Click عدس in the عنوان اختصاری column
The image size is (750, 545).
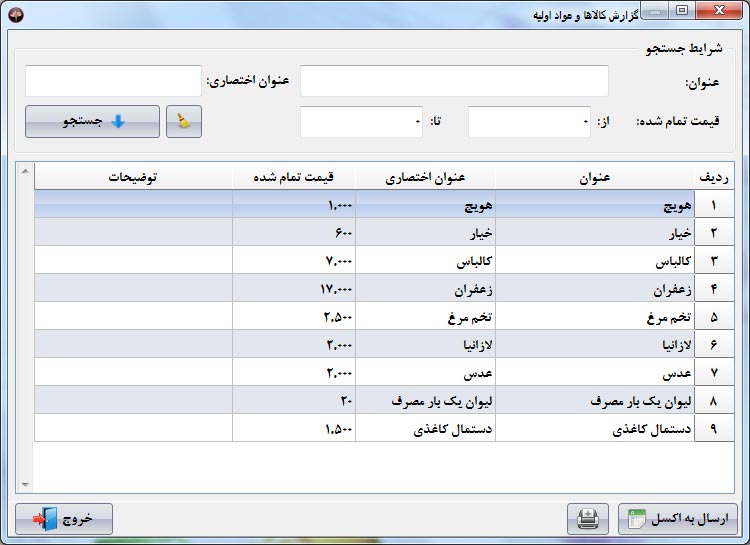(425, 372)
